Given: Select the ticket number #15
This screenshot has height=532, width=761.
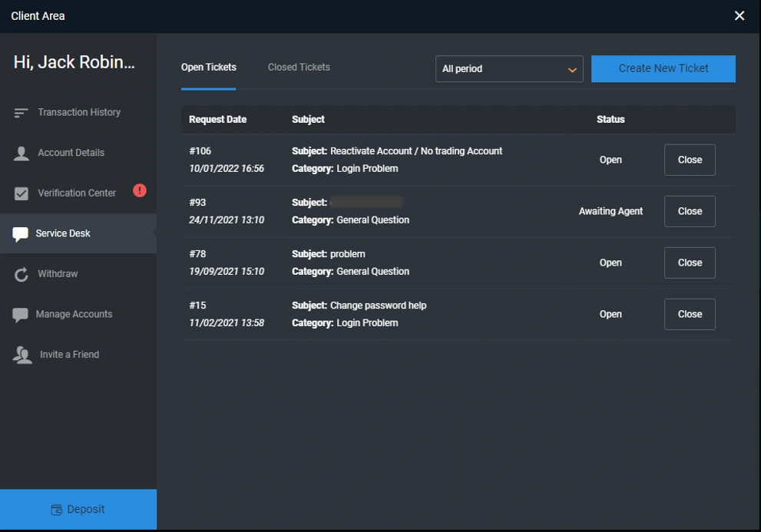Looking at the screenshot, I should point(197,306).
